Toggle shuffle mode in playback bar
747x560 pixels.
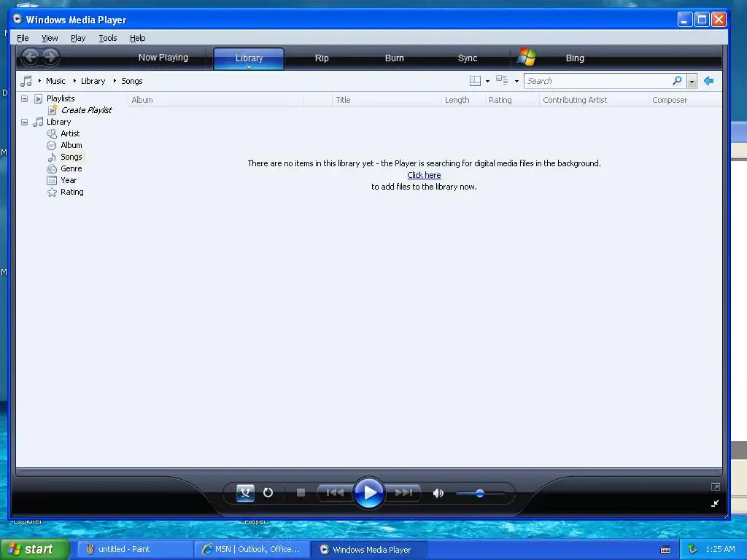tap(245, 493)
